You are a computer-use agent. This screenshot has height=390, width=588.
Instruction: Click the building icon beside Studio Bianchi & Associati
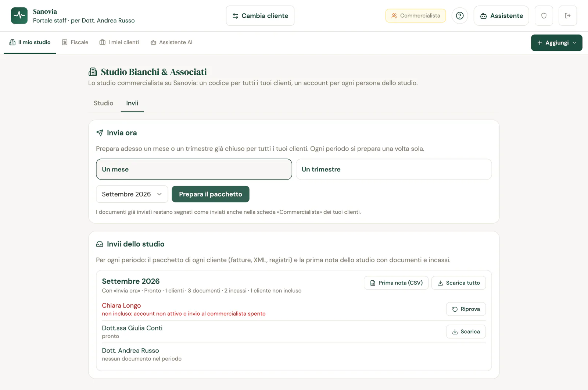click(x=93, y=72)
